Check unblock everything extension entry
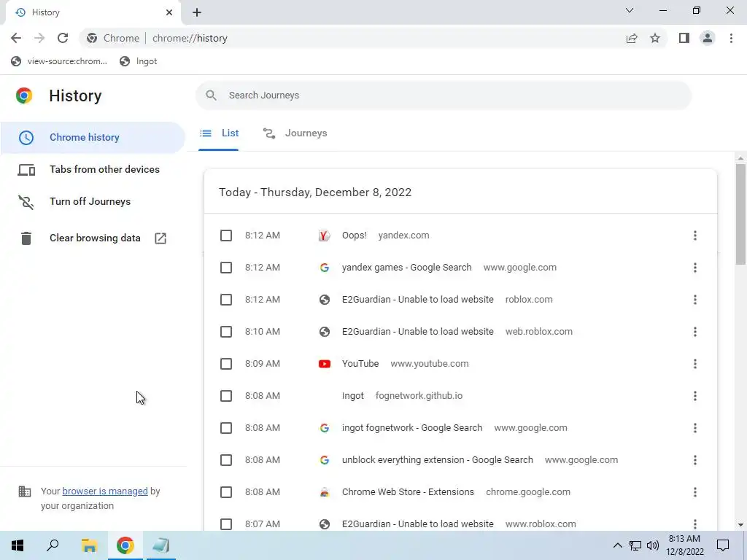Viewport: 747px width, 560px height. 226,460
